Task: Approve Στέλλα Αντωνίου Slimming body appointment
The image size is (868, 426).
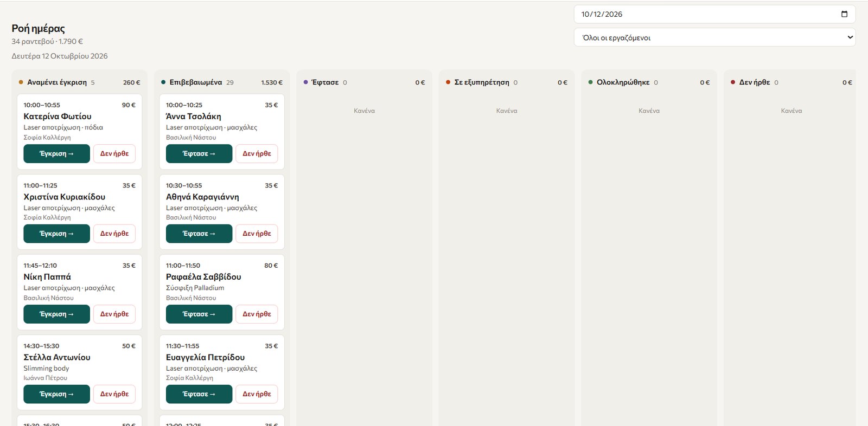Action: (x=56, y=394)
